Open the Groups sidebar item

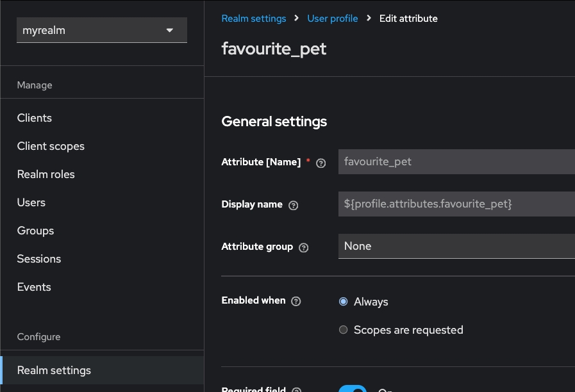point(35,231)
